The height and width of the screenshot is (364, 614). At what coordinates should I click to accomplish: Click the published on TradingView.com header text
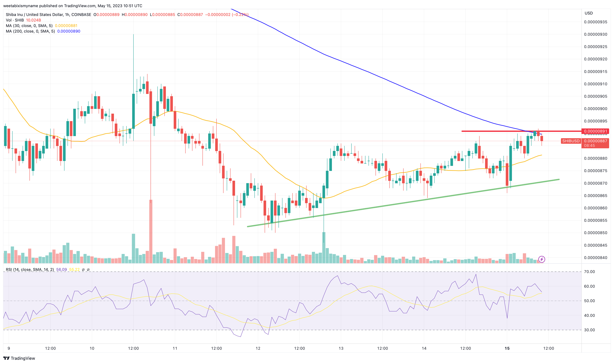tap(73, 6)
